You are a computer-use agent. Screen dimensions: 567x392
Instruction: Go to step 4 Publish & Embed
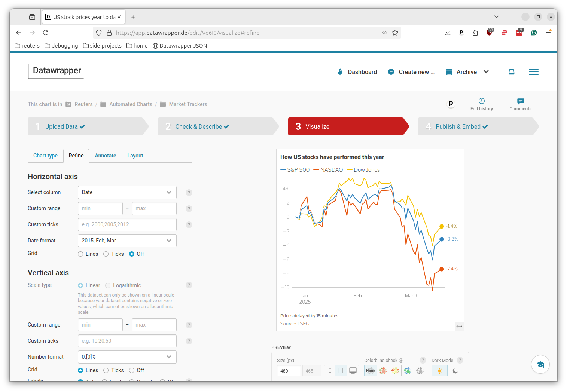click(x=478, y=126)
